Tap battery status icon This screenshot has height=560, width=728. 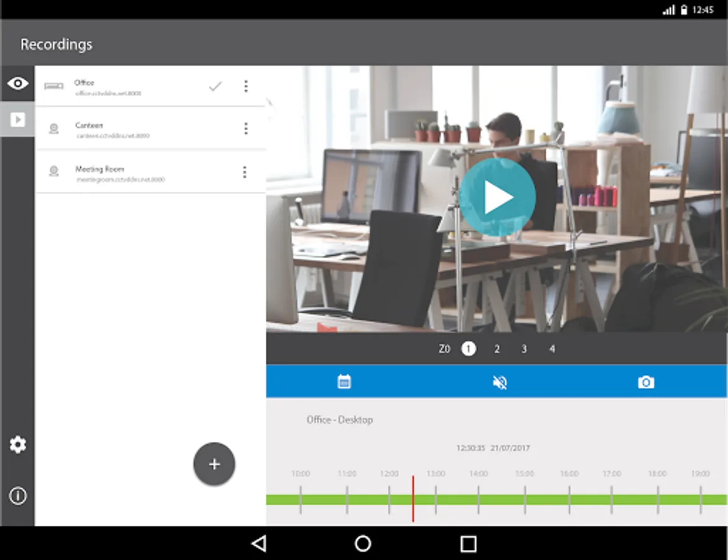click(684, 10)
